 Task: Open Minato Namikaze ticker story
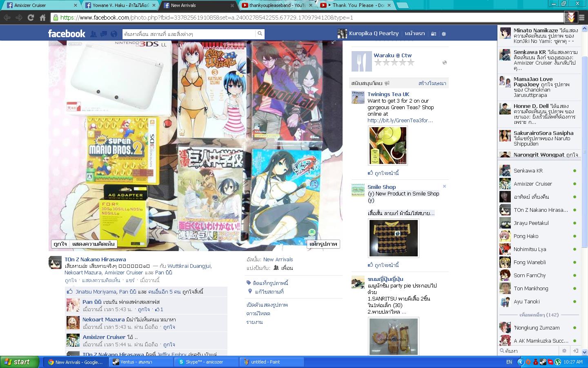(539, 36)
